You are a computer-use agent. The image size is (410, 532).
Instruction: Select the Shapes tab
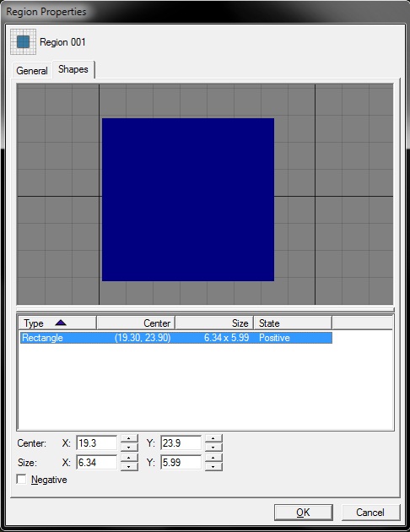coord(73,69)
